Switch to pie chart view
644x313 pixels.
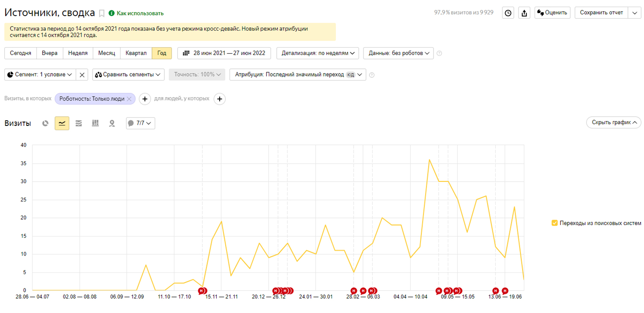[x=46, y=123]
